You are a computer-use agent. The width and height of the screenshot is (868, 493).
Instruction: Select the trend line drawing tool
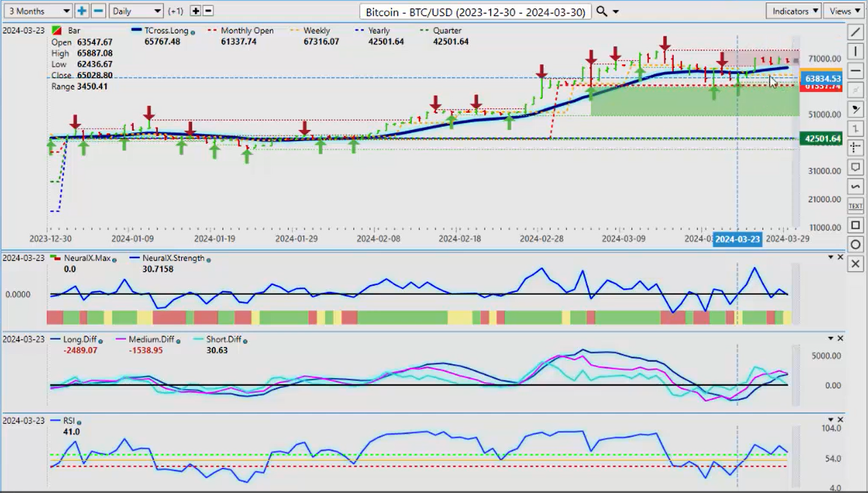tap(855, 31)
